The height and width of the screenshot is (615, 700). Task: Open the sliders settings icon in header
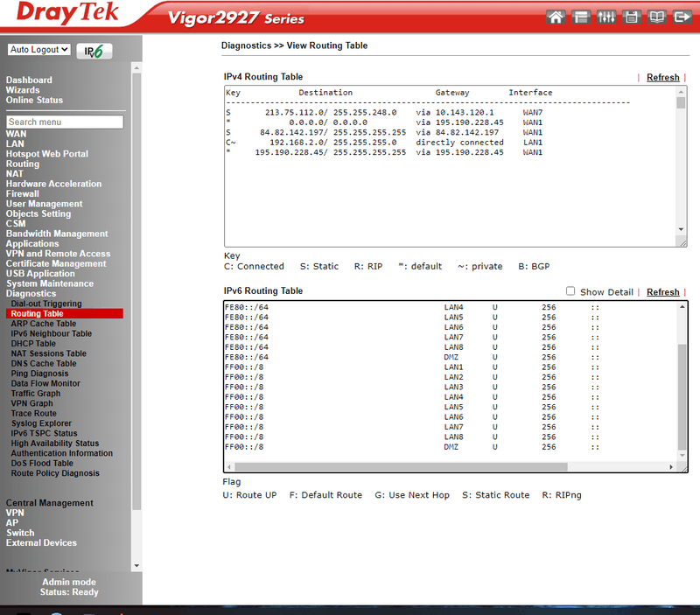tap(605, 17)
